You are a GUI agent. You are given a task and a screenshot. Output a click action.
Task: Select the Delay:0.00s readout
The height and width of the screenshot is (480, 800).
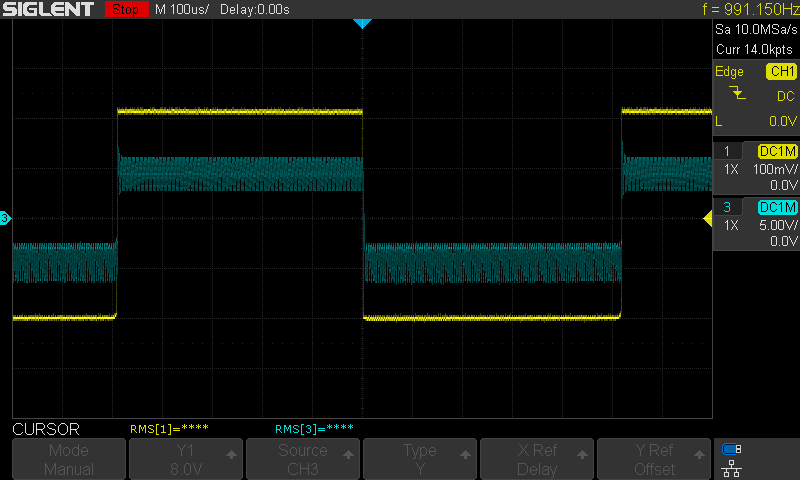pos(255,9)
